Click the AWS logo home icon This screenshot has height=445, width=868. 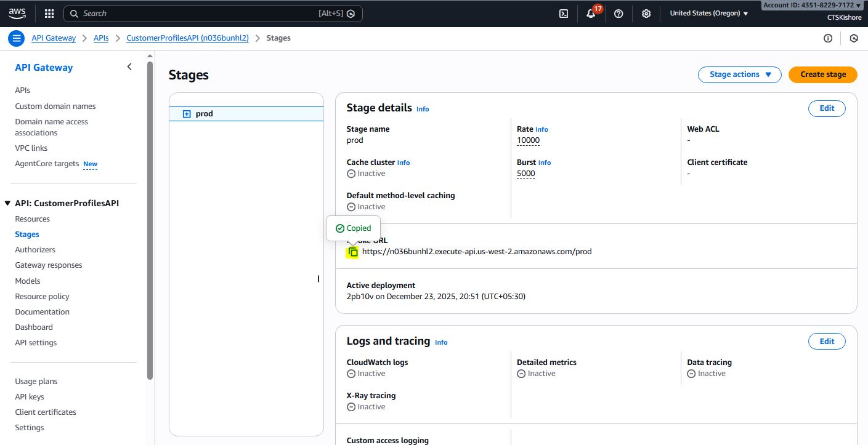pyautogui.click(x=17, y=13)
